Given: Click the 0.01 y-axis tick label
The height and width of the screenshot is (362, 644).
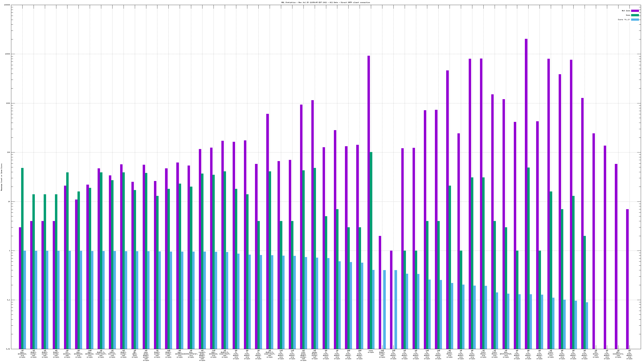Looking at the screenshot, I should (8, 349).
